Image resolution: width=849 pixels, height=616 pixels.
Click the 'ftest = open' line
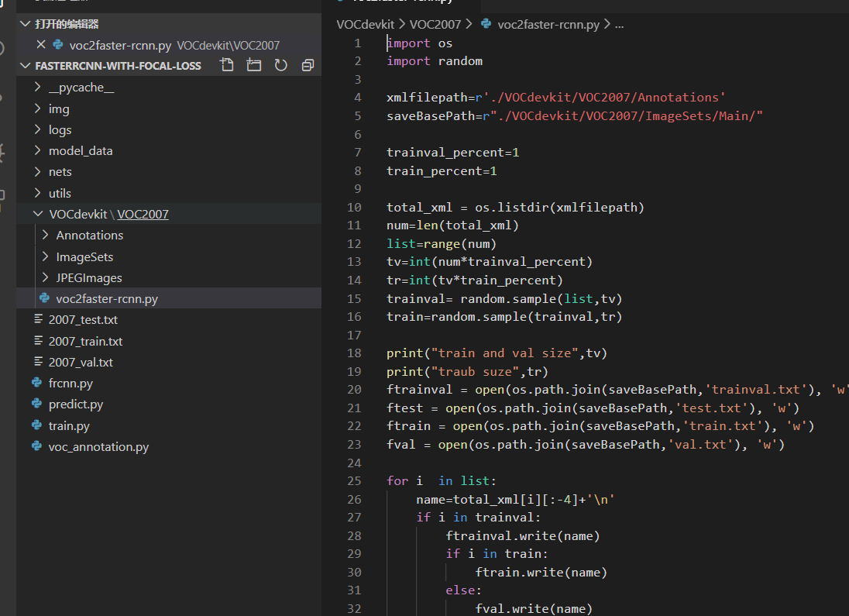click(593, 408)
